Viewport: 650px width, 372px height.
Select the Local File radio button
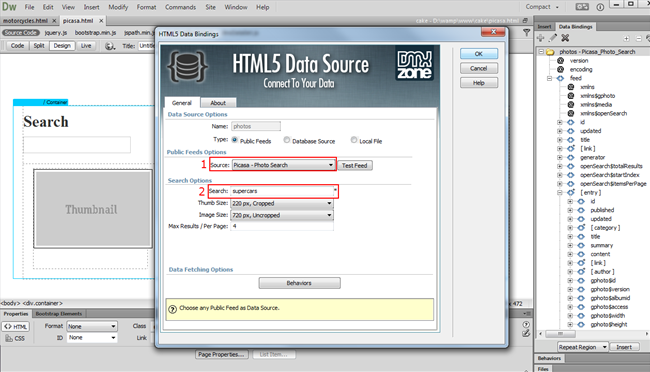pos(354,140)
